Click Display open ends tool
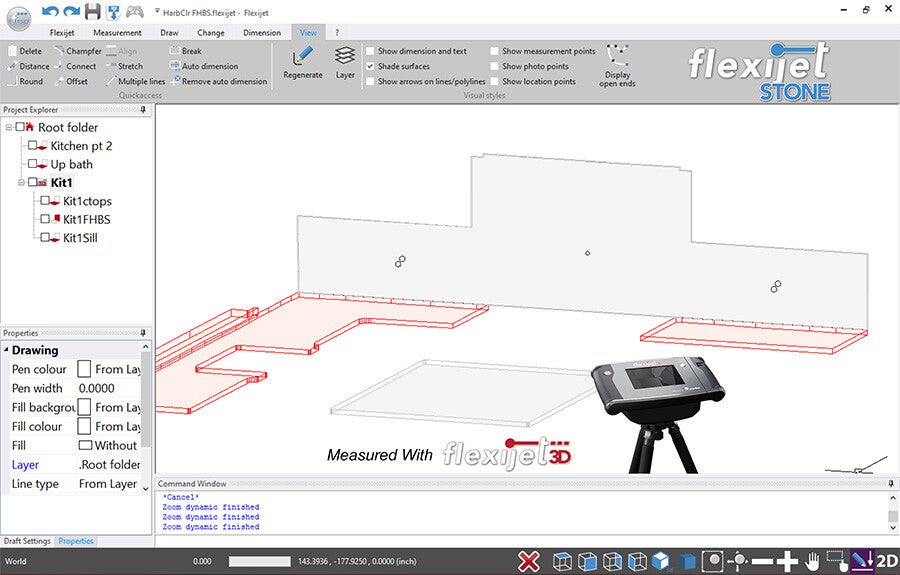Viewport: 900px width, 575px height. click(x=617, y=65)
